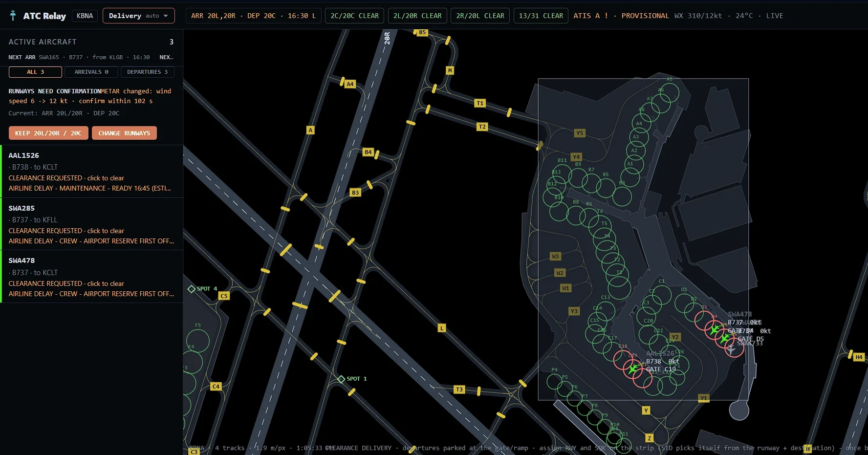
Task: Click the T3 taxiway marker
Action: 459,390
